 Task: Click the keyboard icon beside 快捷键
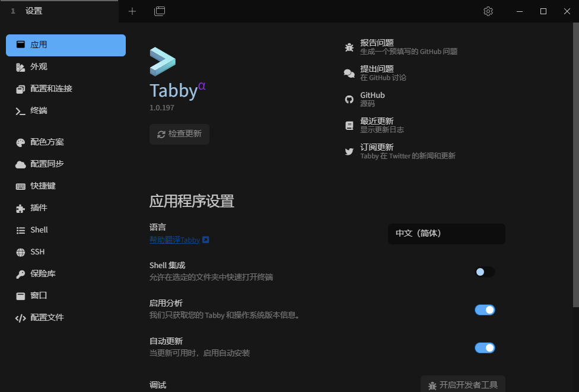coord(21,186)
